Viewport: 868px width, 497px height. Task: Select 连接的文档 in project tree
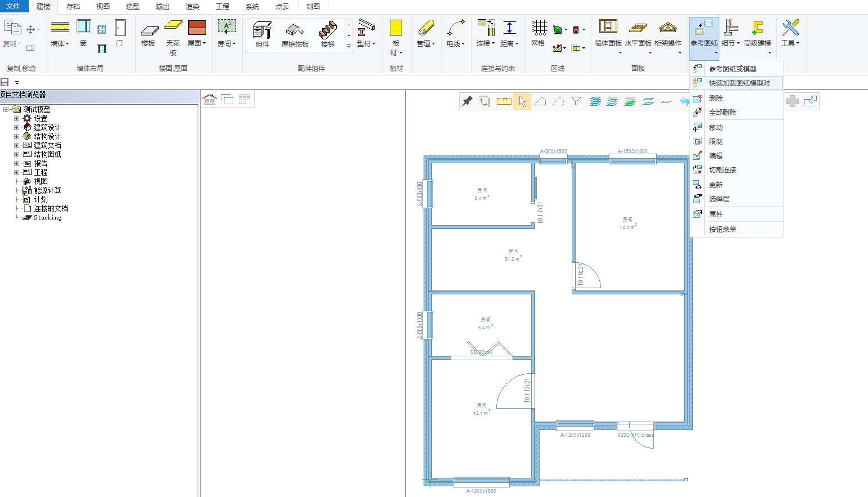pos(51,208)
